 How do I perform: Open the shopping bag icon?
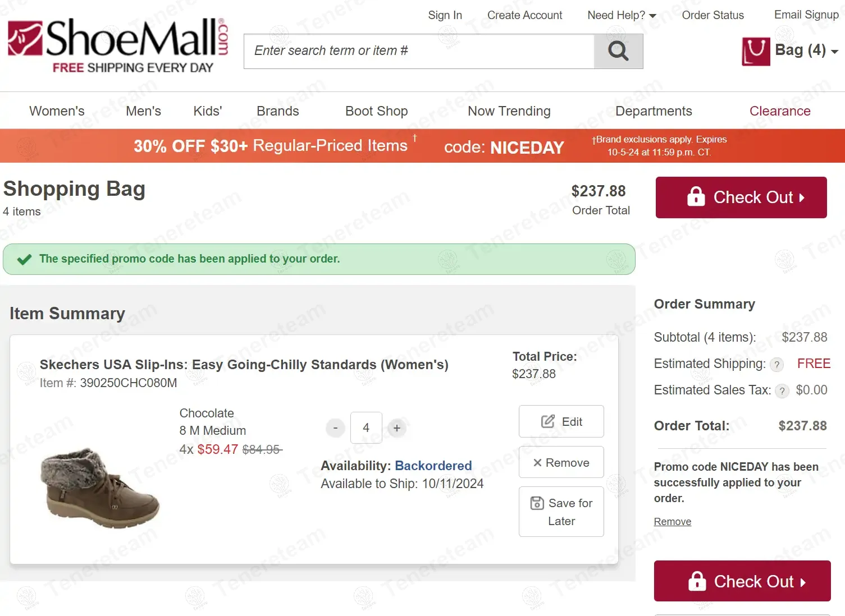[x=756, y=51]
